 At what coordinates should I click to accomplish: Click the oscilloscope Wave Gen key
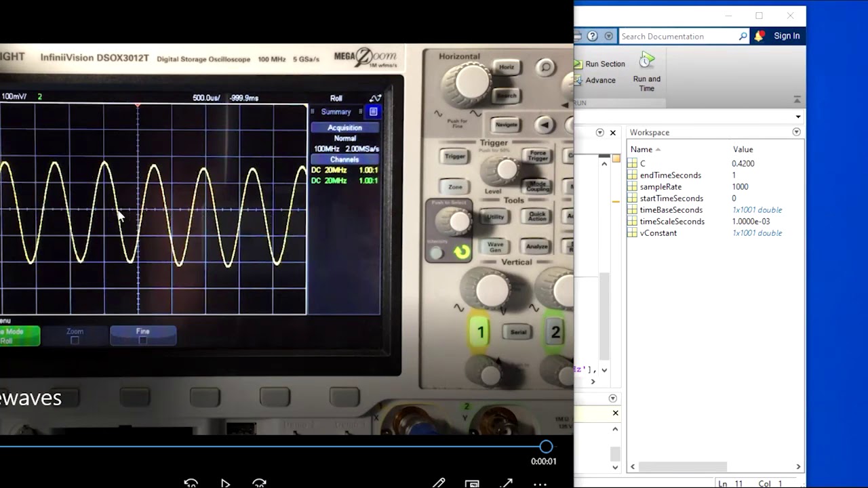tap(496, 247)
